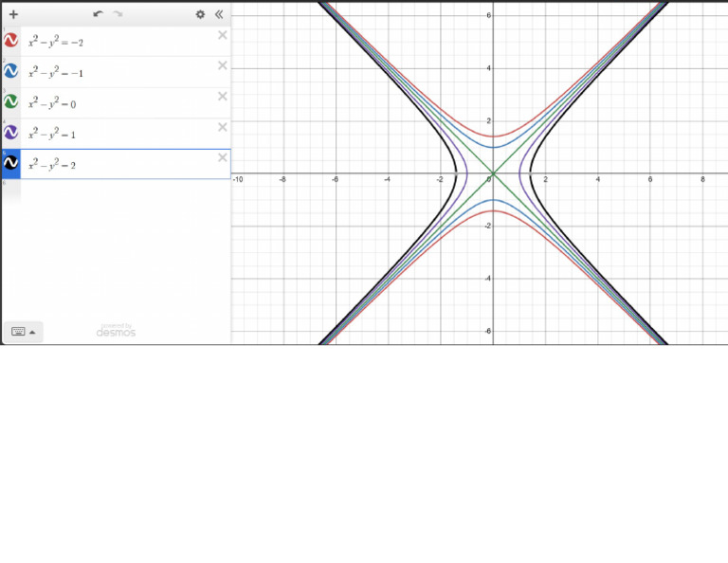The image size is (728, 563).
Task: Redo the last action
Action: click(x=118, y=14)
